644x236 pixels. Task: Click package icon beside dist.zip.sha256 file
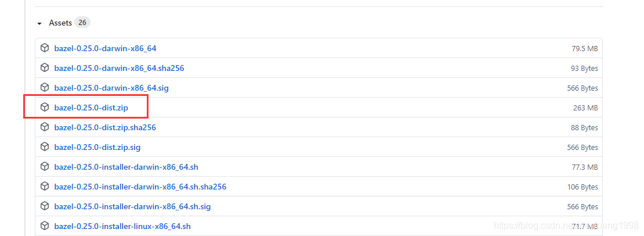[x=44, y=127]
